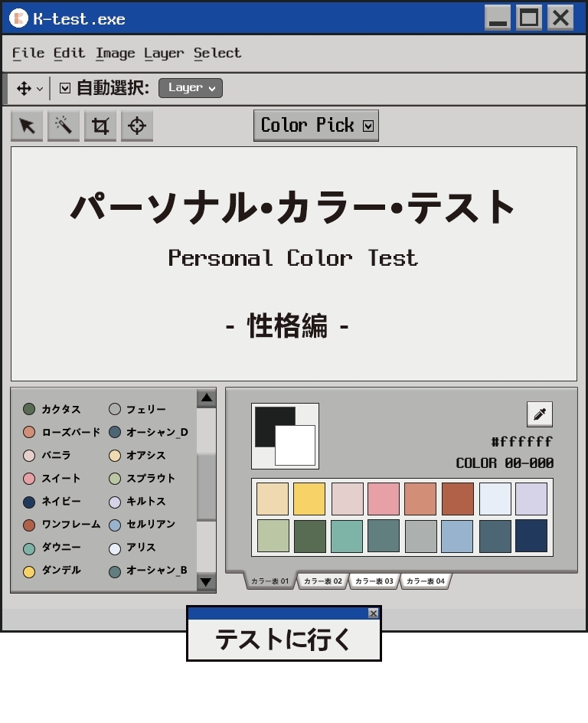This screenshot has width=588, height=723.
Task: Click the color list scrollbar thumb
Action: [207, 486]
